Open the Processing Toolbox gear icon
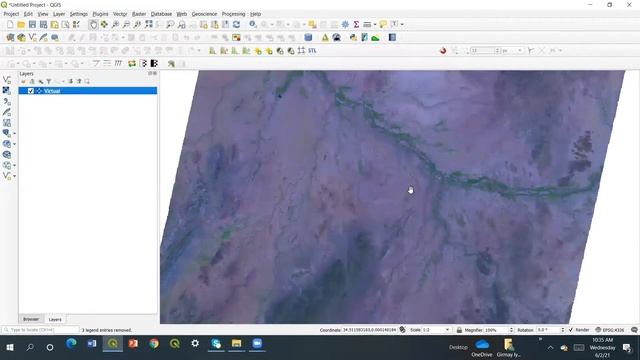Image resolution: width=640 pixels, height=360 pixels. pyautogui.click(x=345, y=24)
